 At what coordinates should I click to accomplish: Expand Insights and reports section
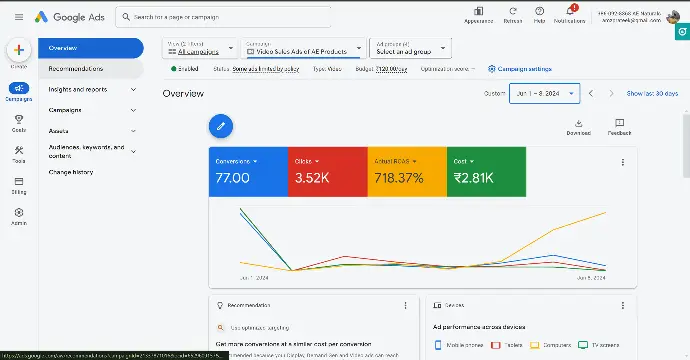pyautogui.click(x=92, y=89)
